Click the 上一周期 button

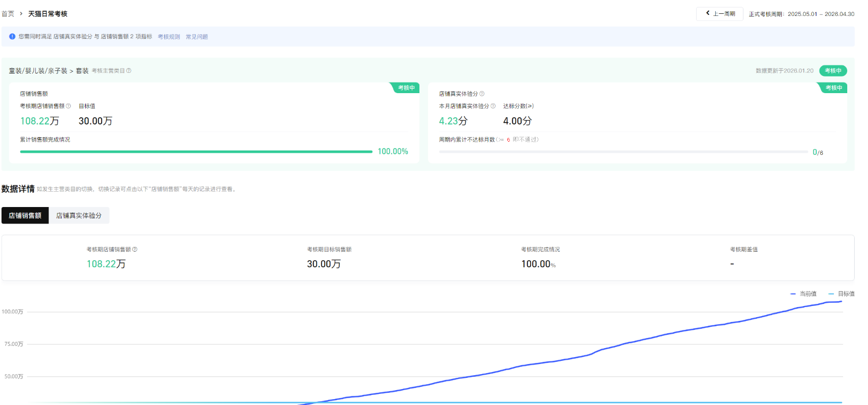pos(720,14)
